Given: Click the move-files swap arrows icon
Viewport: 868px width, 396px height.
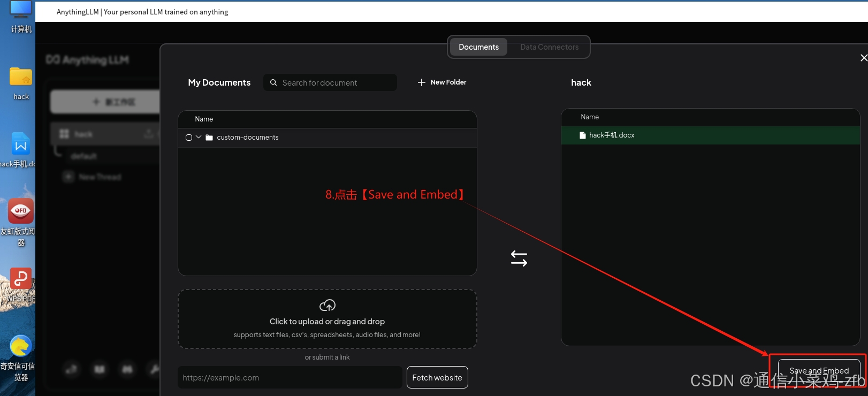Looking at the screenshot, I should coord(519,258).
